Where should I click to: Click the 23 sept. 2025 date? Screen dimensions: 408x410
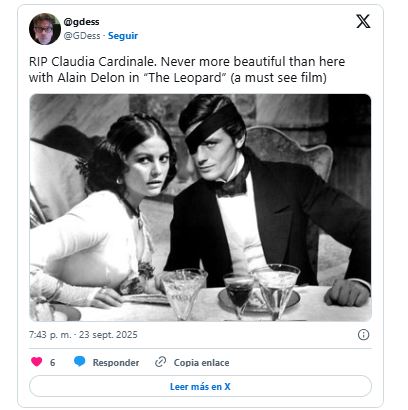108,335
